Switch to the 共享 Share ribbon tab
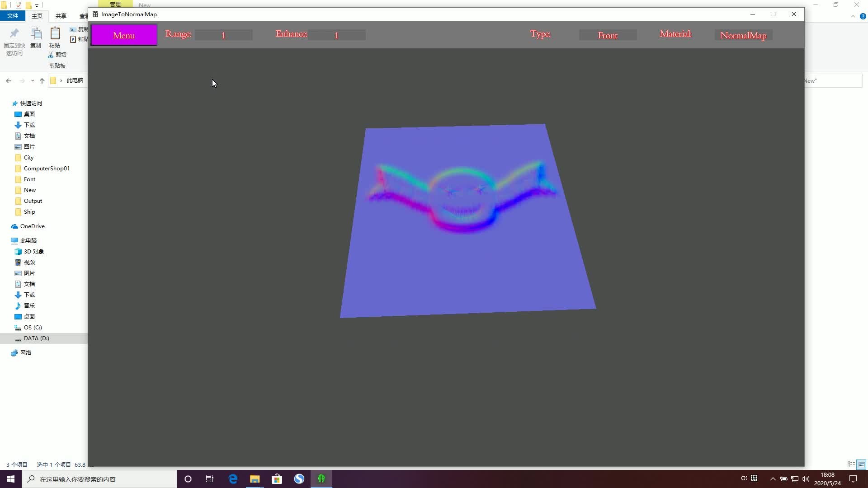Viewport: 868px width, 488px height. click(x=61, y=16)
